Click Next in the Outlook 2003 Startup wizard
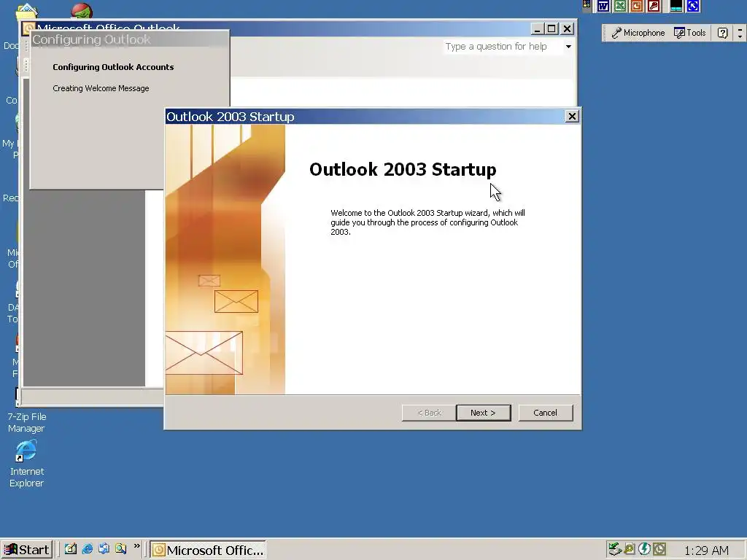This screenshot has height=560, width=747. pyautogui.click(x=483, y=413)
